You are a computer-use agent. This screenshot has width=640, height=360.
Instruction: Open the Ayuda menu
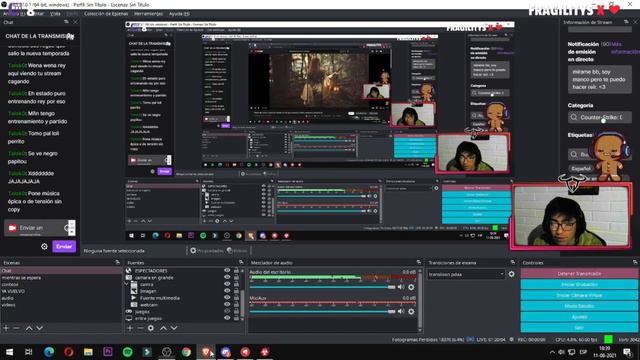click(x=179, y=13)
